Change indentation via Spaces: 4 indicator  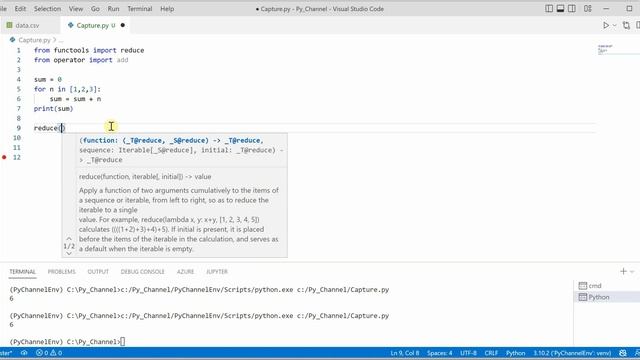point(440,353)
